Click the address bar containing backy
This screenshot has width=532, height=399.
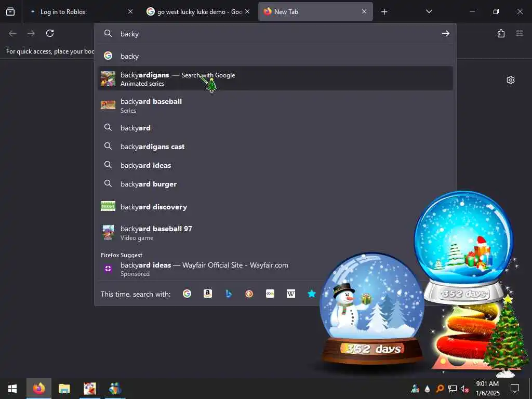pos(275,34)
